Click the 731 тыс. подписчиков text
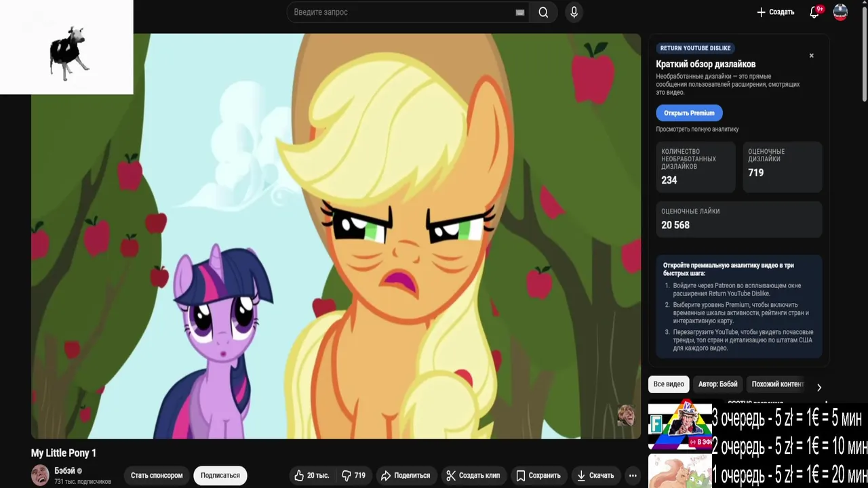868x488 pixels. 83,482
